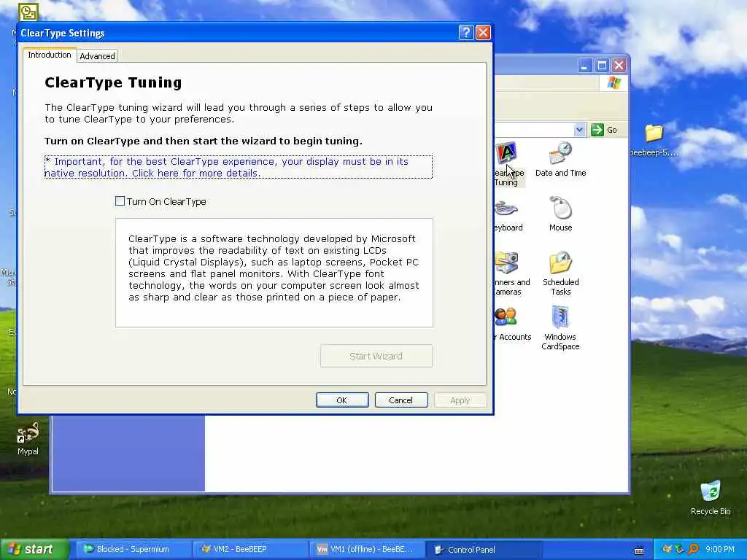Click the clock showing 9:00 PM
The height and width of the screenshot is (560, 747).
click(x=720, y=549)
